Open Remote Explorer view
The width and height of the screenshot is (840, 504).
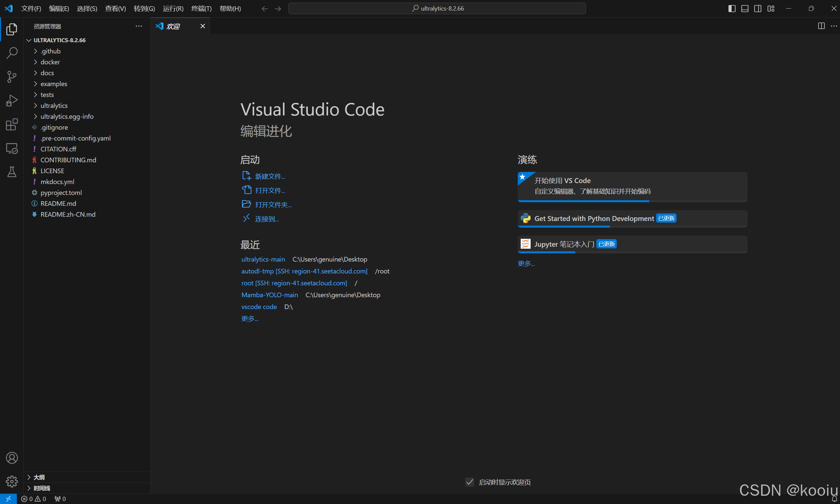[x=12, y=148]
